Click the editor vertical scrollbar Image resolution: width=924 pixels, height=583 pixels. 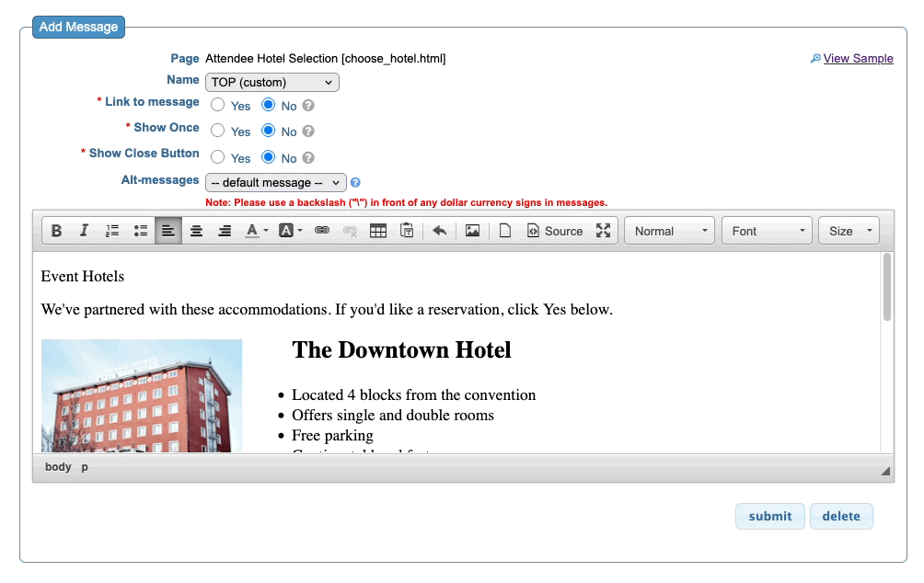(x=887, y=288)
